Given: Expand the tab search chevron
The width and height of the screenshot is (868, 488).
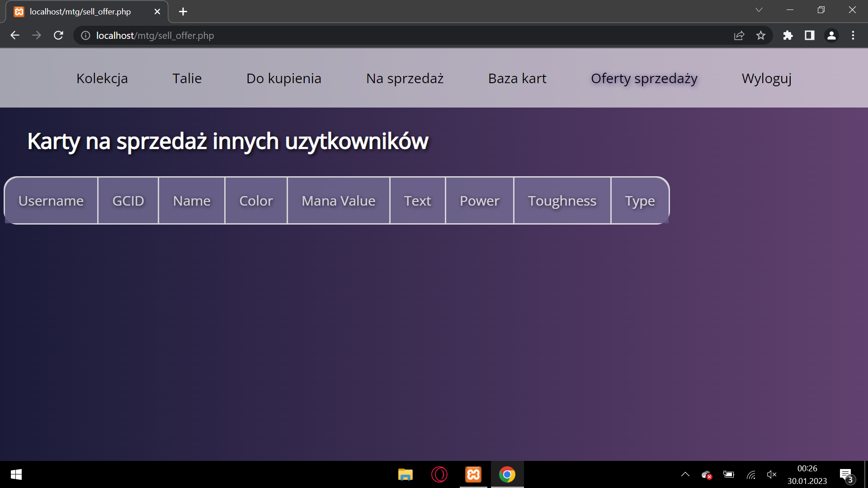Looking at the screenshot, I should pos(759,10).
